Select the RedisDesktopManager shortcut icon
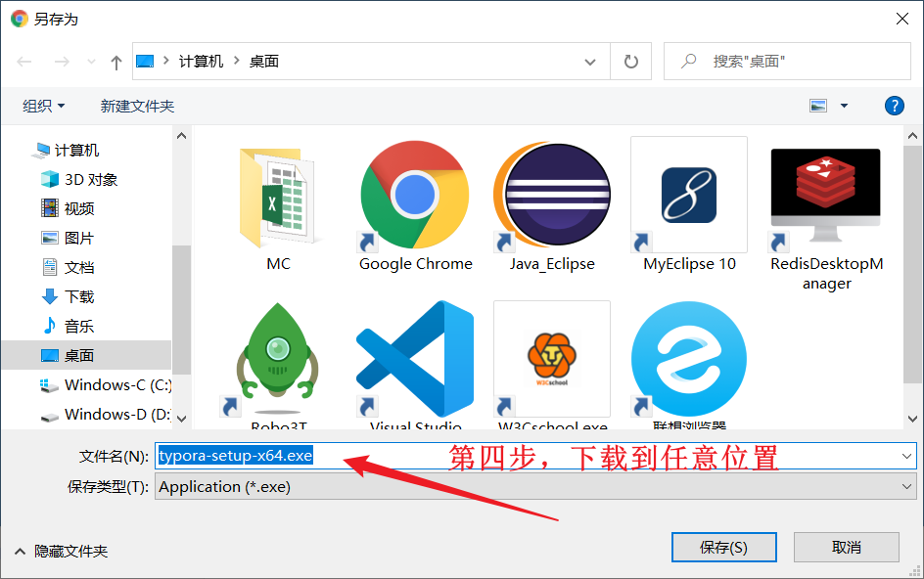 (x=825, y=196)
